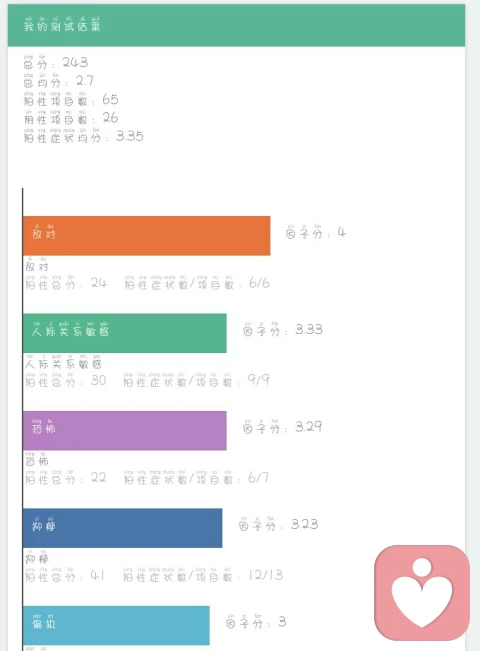Viewport: 480px width, 651px height.
Task: Select the orange 敌对 bar
Action: [x=147, y=235]
